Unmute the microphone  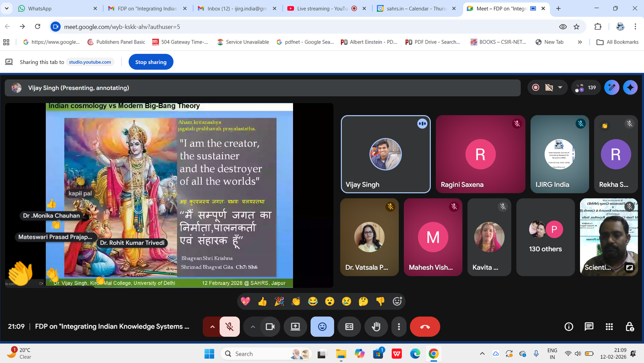(230, 327)
